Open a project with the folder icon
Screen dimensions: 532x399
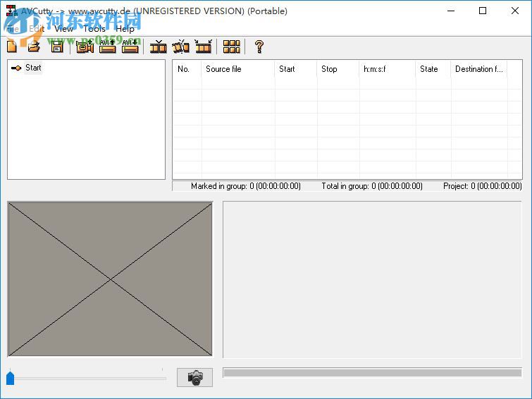[x=33, y=47]
